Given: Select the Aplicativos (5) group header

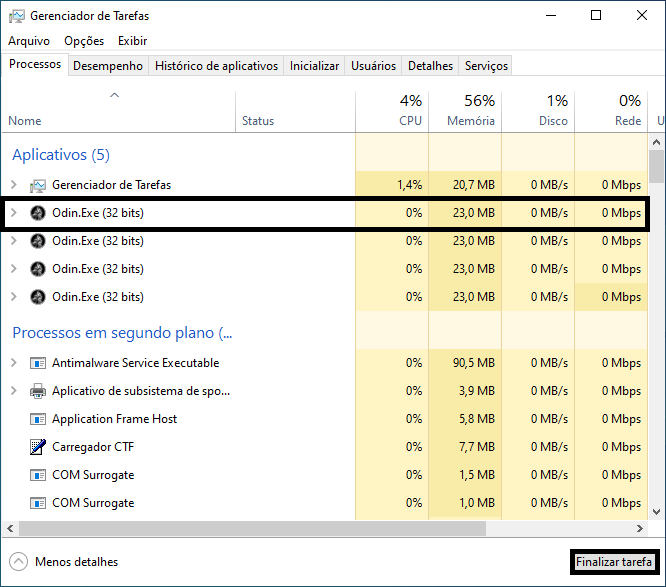Looking at the screenshot, I should coord(61,155).
